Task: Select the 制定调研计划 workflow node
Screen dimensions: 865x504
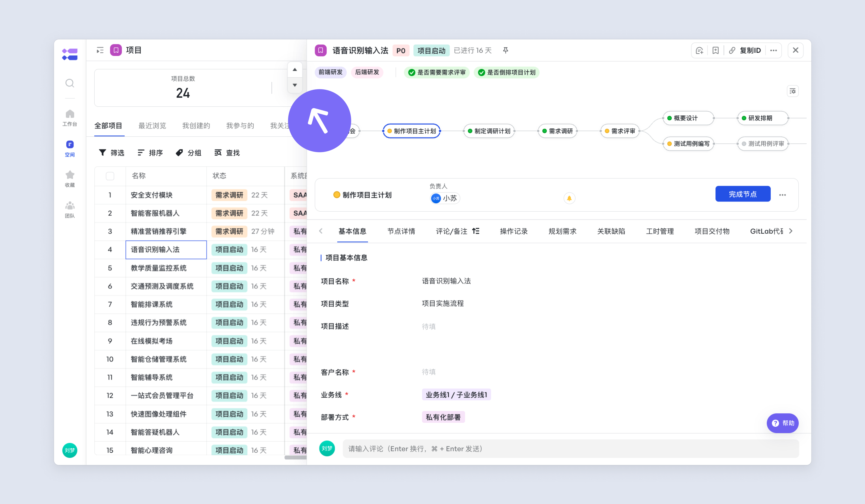Action: (489, 131)
